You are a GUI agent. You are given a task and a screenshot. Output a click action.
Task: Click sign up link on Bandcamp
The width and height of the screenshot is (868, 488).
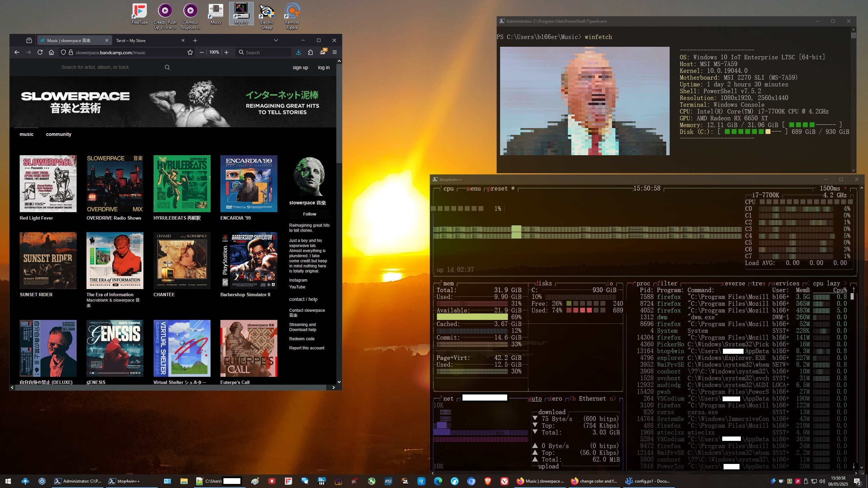coord(300,67)
